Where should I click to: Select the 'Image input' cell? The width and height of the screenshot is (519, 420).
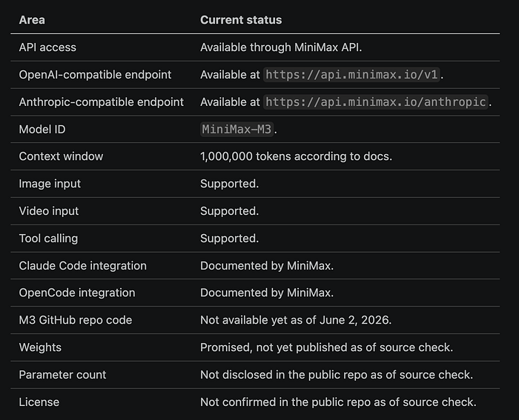click(x=50, y=184)
